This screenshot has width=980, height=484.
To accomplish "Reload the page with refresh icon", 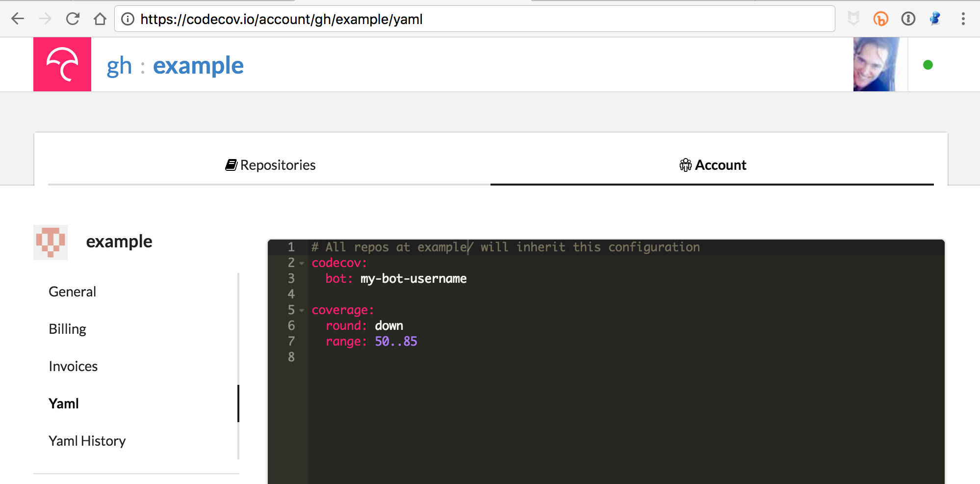I will (x=73, y=19).
